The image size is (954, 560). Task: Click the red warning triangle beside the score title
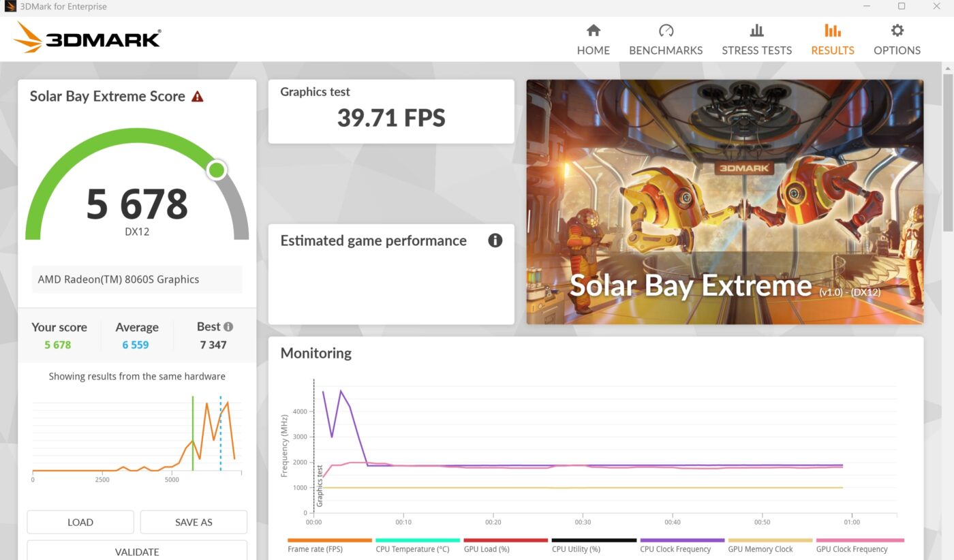pyautogui.click(x=198, y=97)
